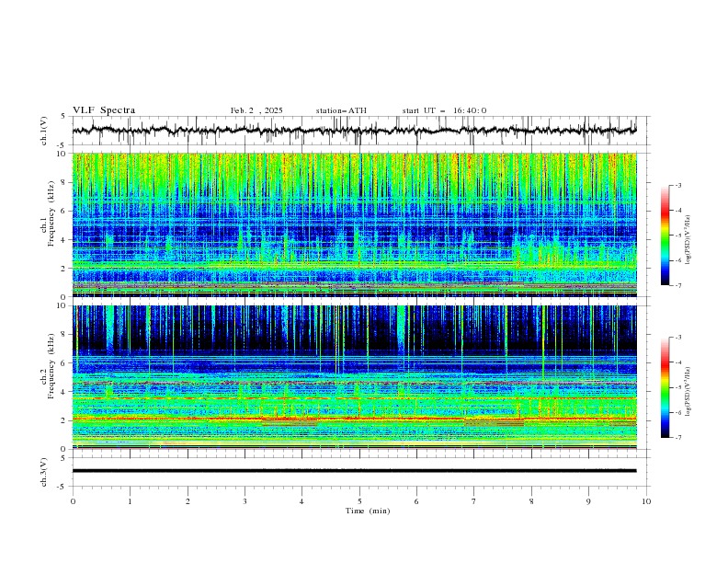
Task: Click the "-3" tick on ch.1 colorbar
Action: point(678,185)
